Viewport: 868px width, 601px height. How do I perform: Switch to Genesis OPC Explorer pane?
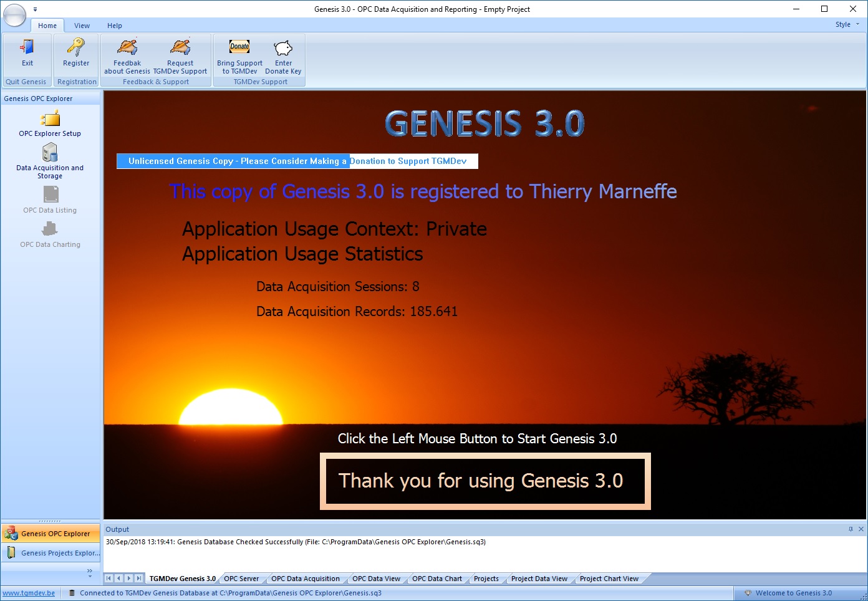(51, 534)
